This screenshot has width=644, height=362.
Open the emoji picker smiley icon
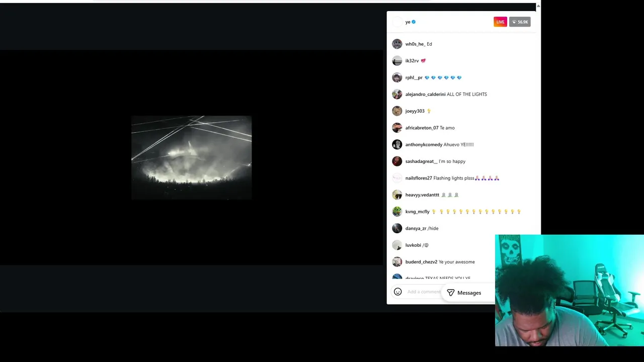click(x=397, y=292)
